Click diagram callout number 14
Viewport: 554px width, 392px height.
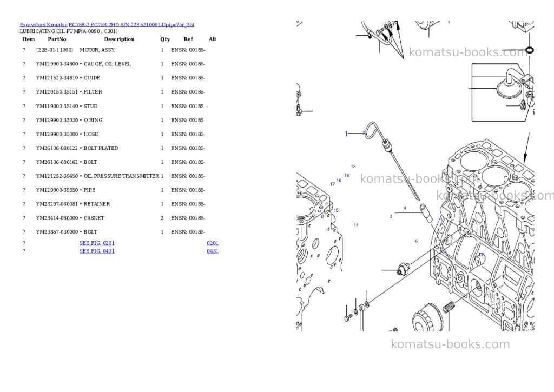point(356,225)
